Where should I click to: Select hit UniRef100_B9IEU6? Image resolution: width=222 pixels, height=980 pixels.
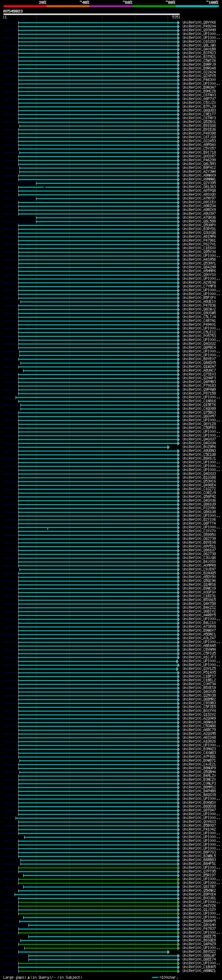click(x=199, y=129)
